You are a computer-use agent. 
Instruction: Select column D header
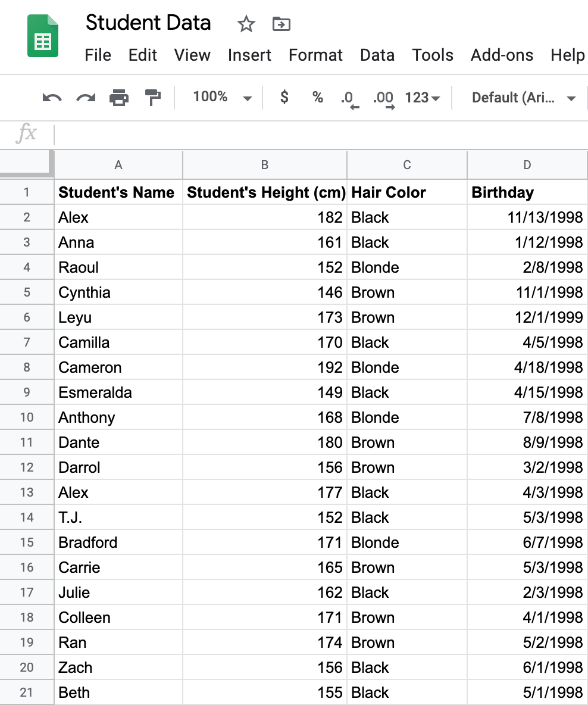pyautogui.click(x=527, y=165)
